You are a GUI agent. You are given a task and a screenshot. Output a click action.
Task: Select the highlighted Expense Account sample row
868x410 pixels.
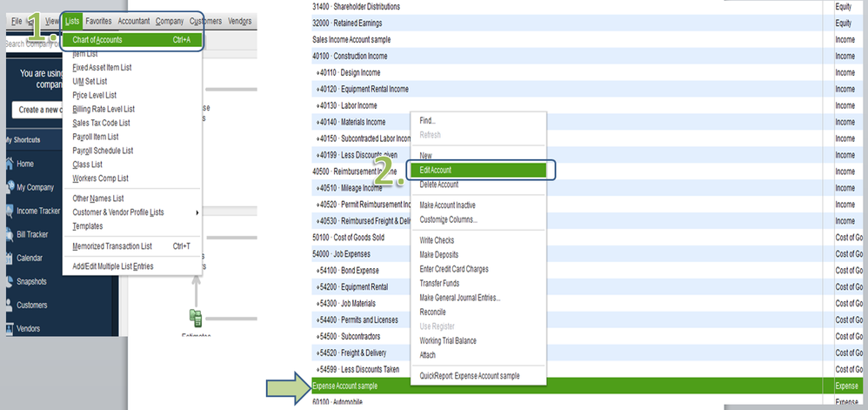[586, 386]
